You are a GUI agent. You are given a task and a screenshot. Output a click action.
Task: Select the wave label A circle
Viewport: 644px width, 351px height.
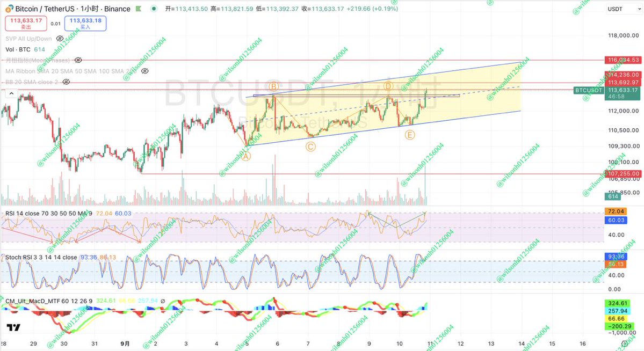245,156
